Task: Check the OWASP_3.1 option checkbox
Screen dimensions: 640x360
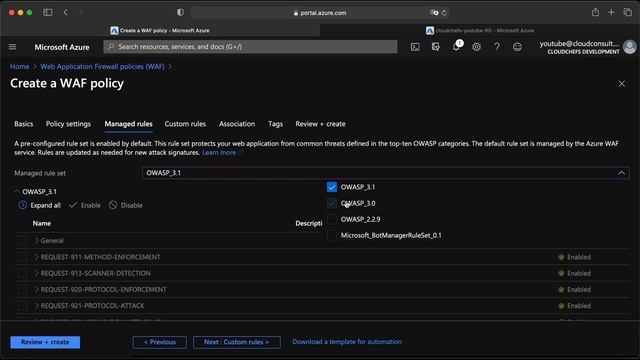Action: click(332, 187)
